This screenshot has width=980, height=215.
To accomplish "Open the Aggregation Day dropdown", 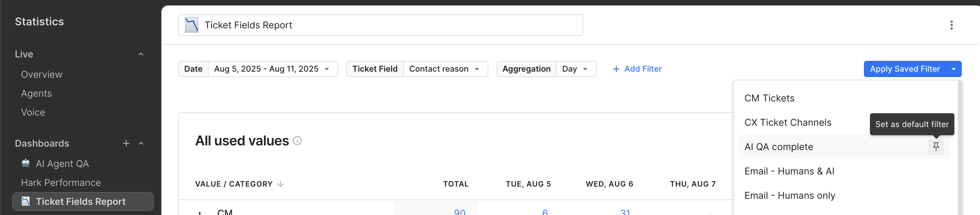I will pos(576,69).
